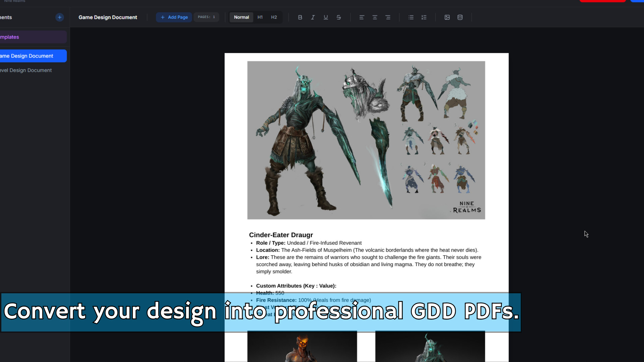Click the Role / Type bullet line

pos(309,243)
